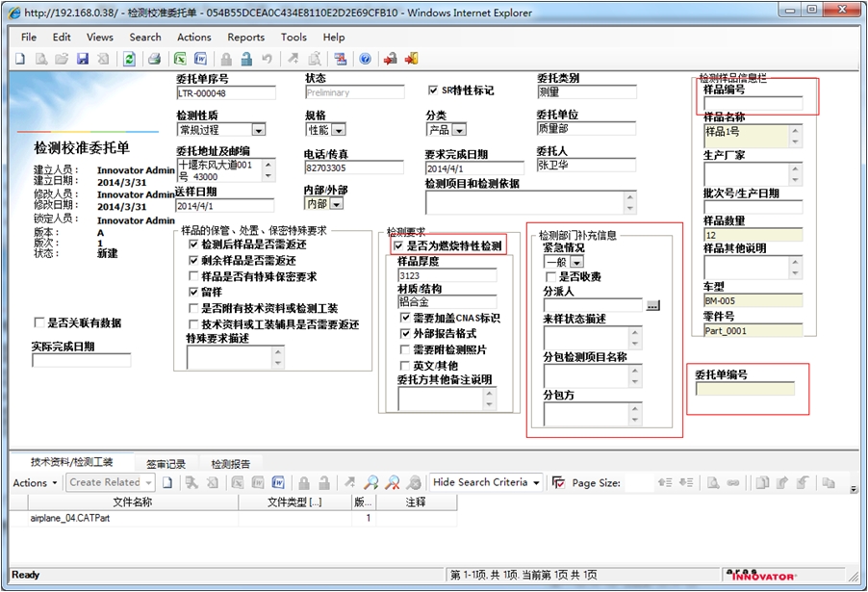This screenshot has width=868, height=592.
Task: Click Export to Word icon in the relationship toolbar
Action: point(278,483)
